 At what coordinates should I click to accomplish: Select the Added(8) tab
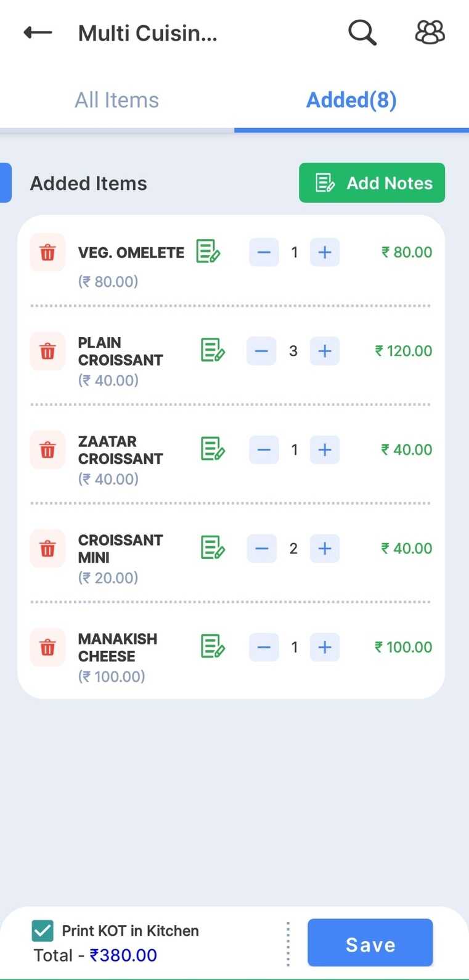click(x=351, y=100)
